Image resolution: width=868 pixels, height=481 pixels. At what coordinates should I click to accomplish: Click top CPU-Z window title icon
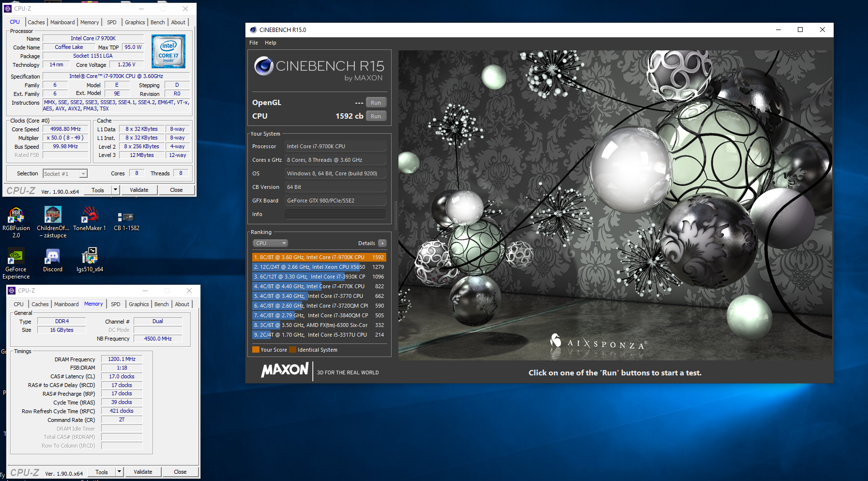[7, 9]
